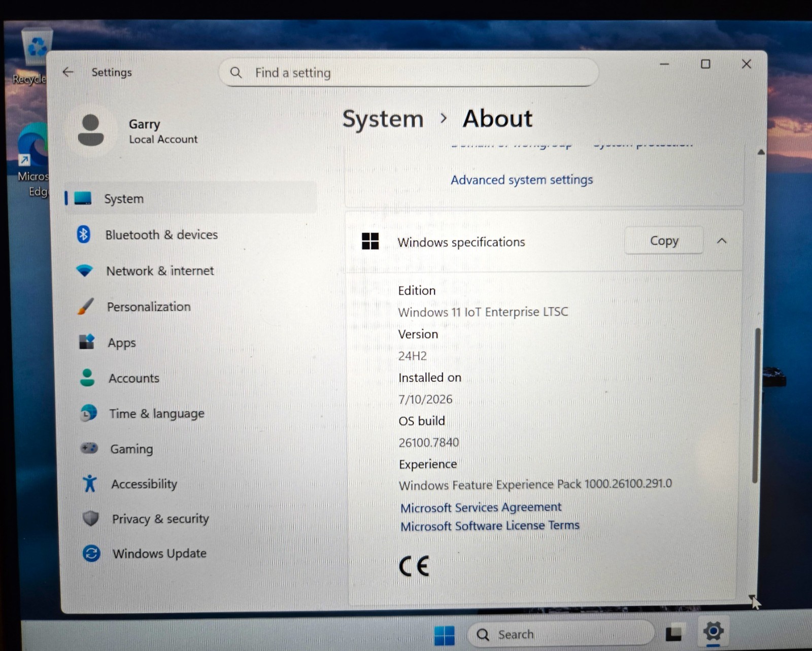Open the Accounts settings page

pyautogui.click(x=134, y=378)
